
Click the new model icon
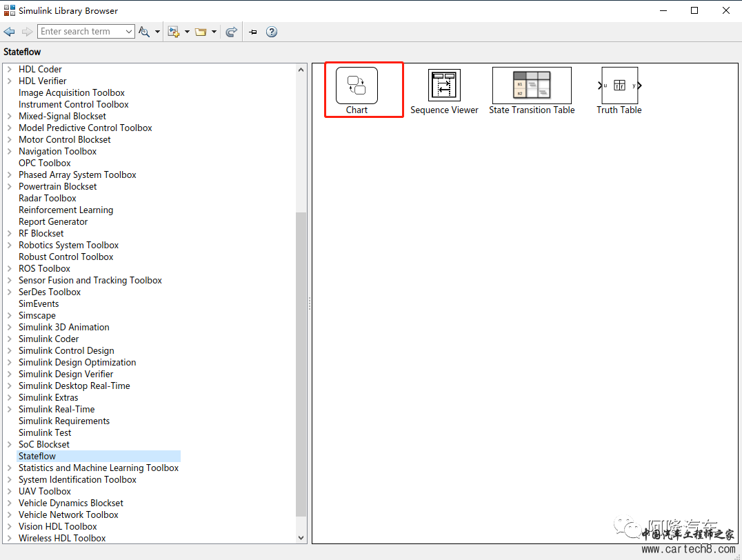pos(174,32)
